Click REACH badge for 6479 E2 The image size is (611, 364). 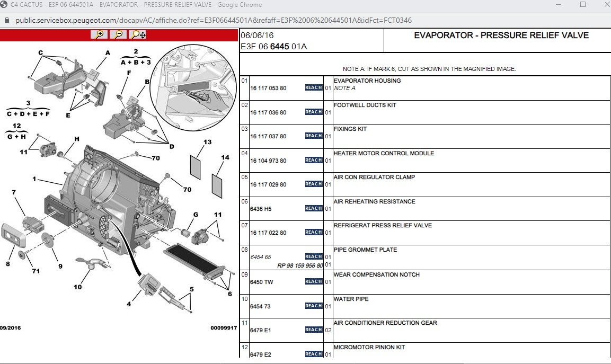tap(314, 354)
